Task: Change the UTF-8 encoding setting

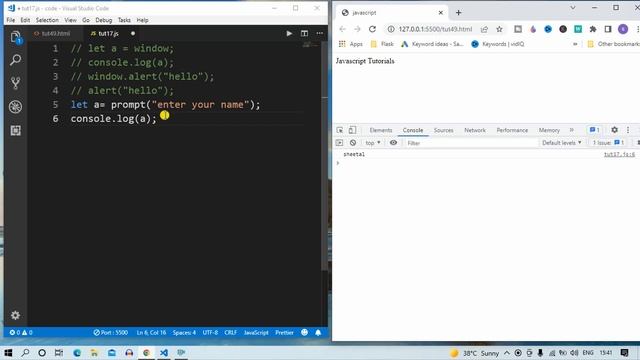Action: point(210,333)
